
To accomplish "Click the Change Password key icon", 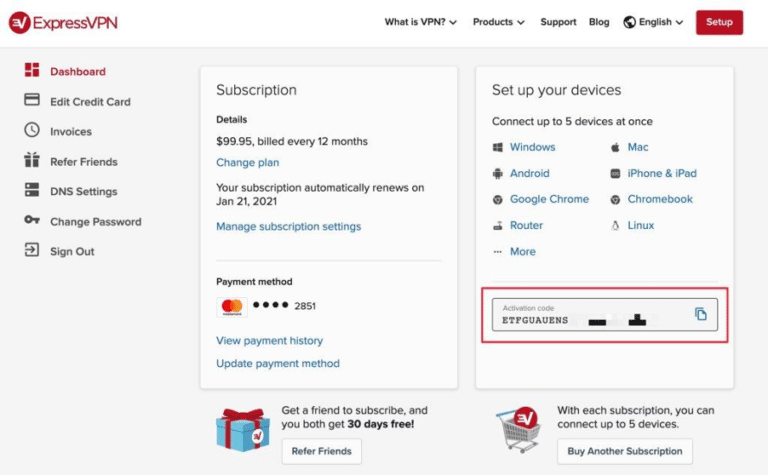I will point(32,221).
